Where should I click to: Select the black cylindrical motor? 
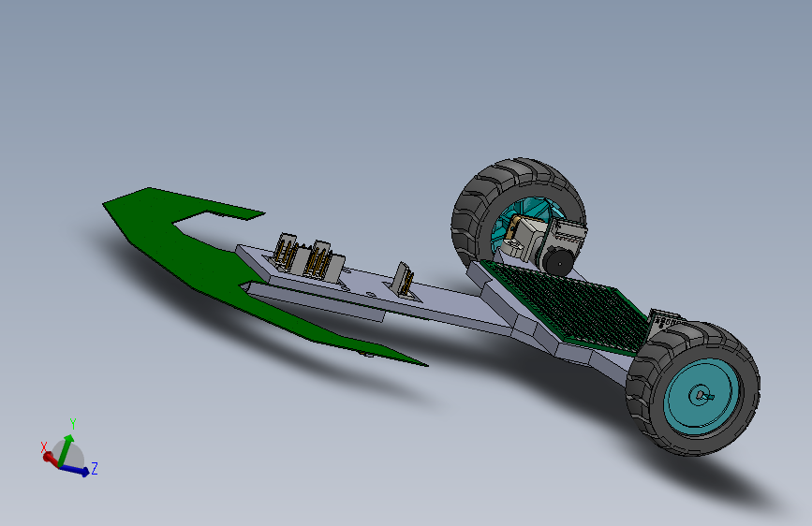[x=558, y=261]
